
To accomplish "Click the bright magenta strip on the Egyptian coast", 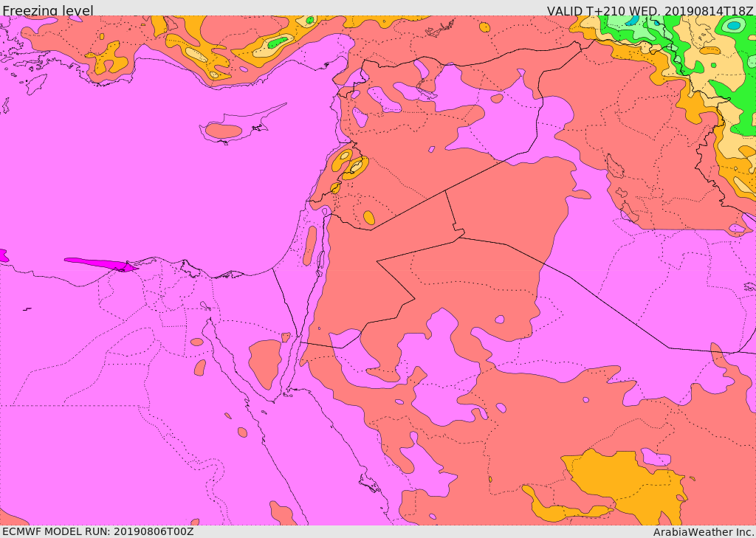I will pos(100,264).
